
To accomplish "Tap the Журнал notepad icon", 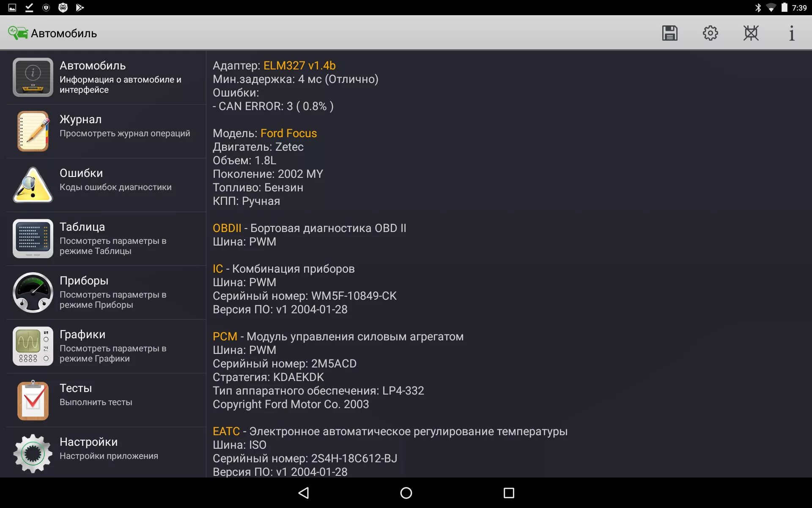I will click(x=33, y=131).
